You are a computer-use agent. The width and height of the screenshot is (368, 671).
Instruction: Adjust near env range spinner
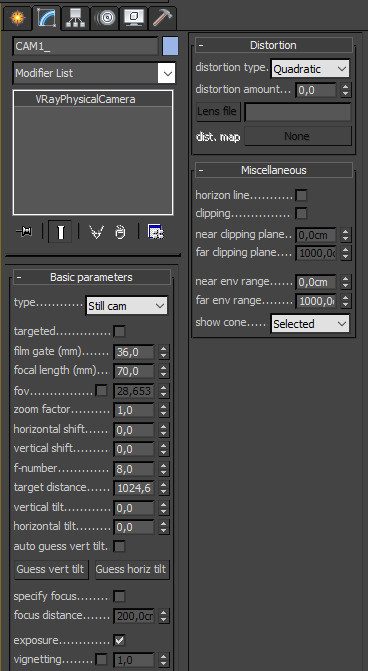(x=346, y=282)
